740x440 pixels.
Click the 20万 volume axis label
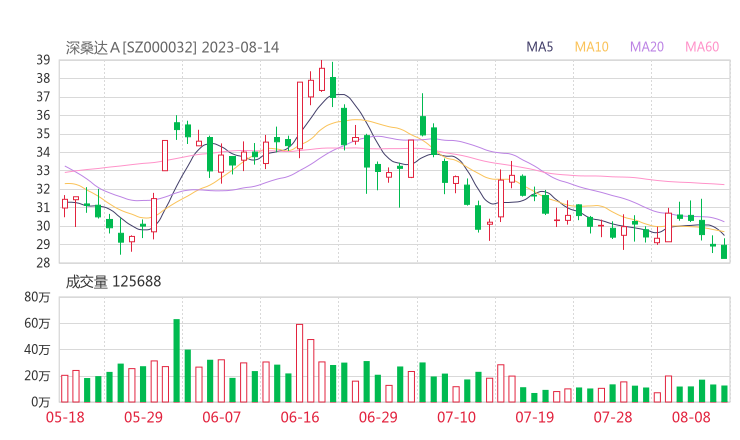tap(37, 376)
